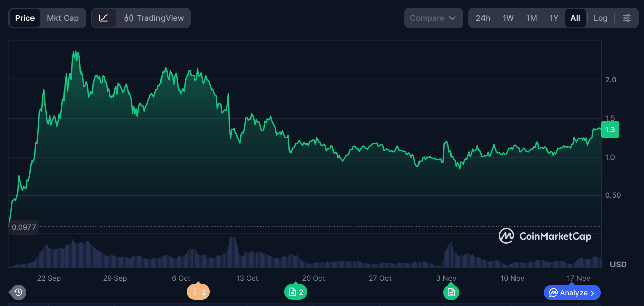The width and height of the screenshot is (644, 306).
Task: Select the All time range
Action: tap(575, 18)
